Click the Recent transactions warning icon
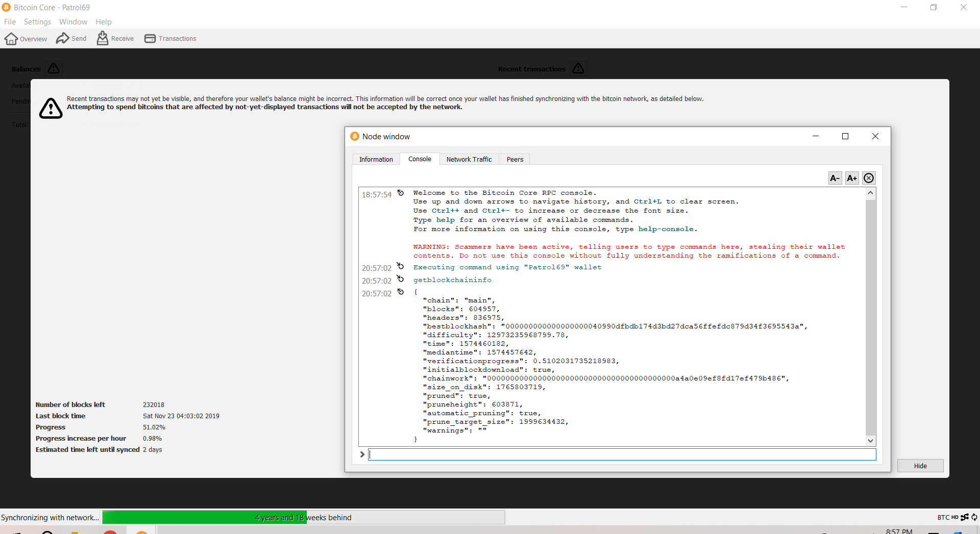The image size is (980, 534). coord(578,68)
